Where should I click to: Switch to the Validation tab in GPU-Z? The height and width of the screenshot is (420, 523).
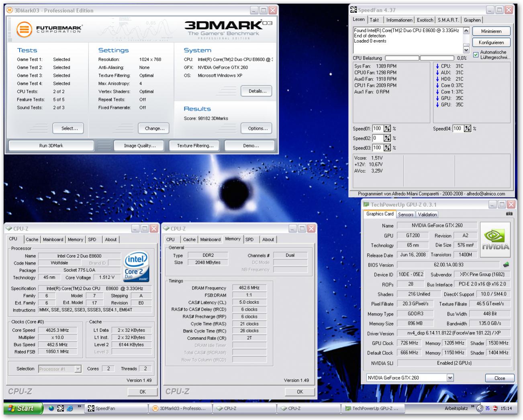pyautogui.click(x=427, y=214)
